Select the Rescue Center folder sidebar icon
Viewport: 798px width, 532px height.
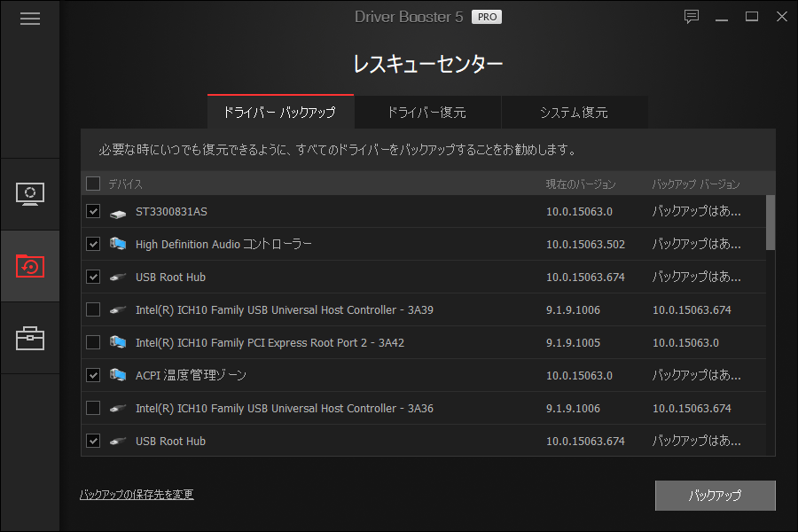click(x=30, y=266)
